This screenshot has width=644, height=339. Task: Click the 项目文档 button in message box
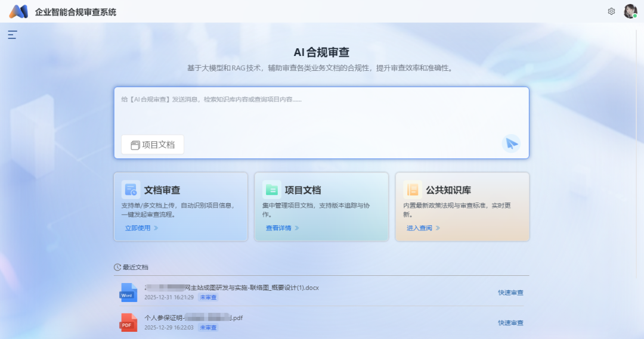click(x=153, y=144)
